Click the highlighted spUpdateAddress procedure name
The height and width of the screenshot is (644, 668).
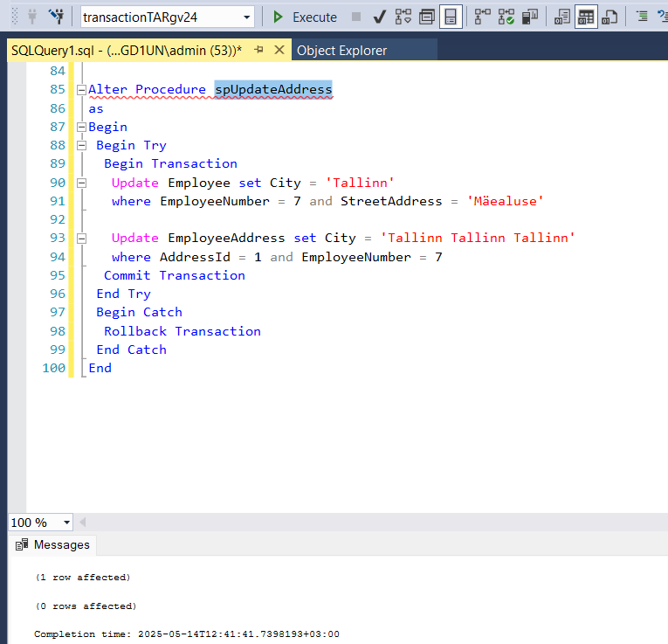pos(273,89)
